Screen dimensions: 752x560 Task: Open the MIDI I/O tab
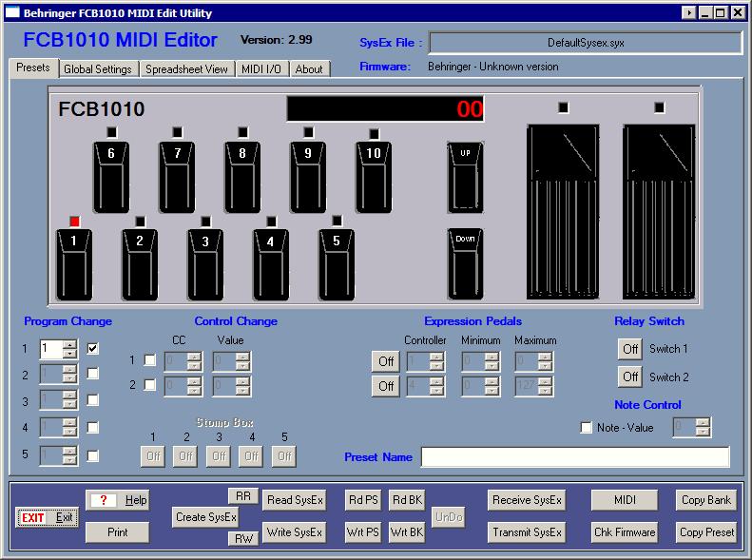(x=261, y=69)
